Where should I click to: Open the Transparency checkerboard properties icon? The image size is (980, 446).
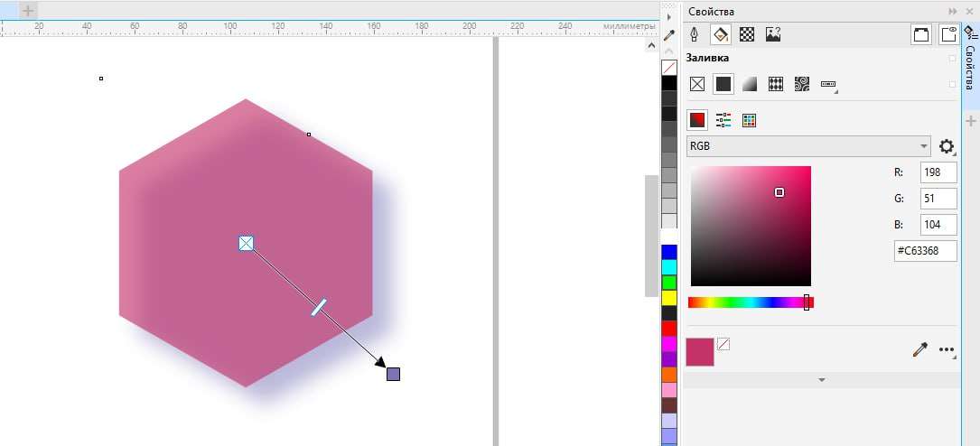[x=747, y=33]
